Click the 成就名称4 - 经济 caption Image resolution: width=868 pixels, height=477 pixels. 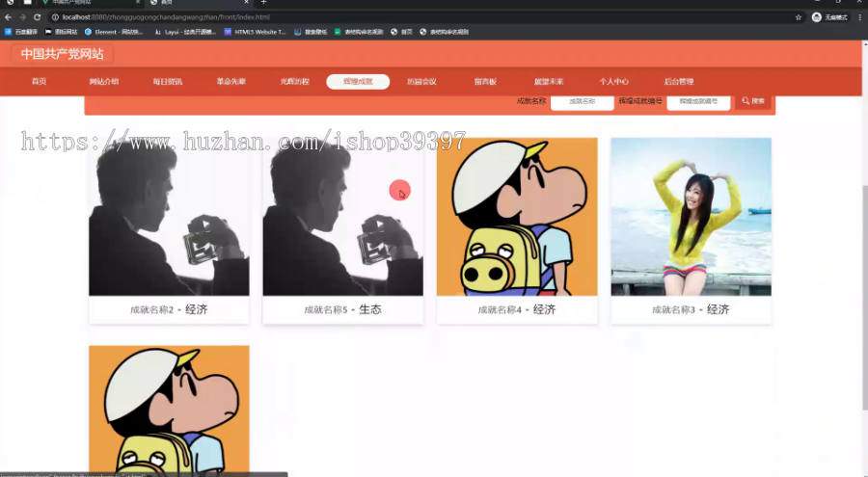tap(517, 309)
